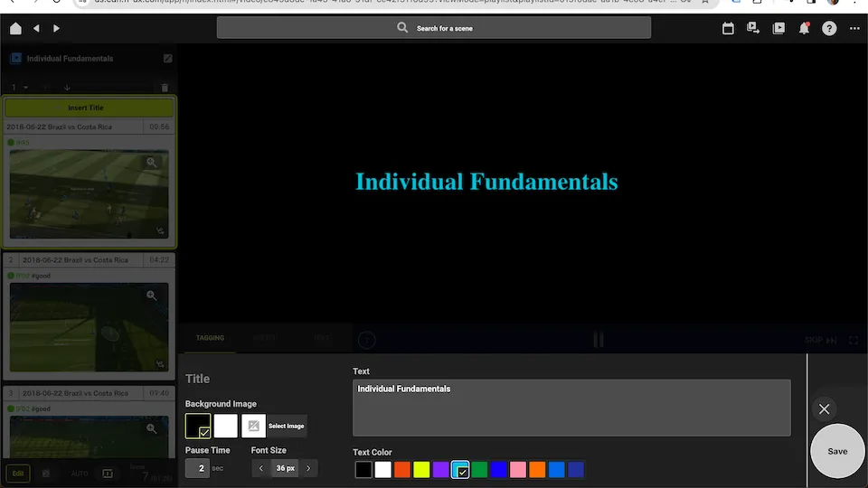Select the 04:22 Brazil vs Costa Rica row
The image size is (868, 488).
89,259
